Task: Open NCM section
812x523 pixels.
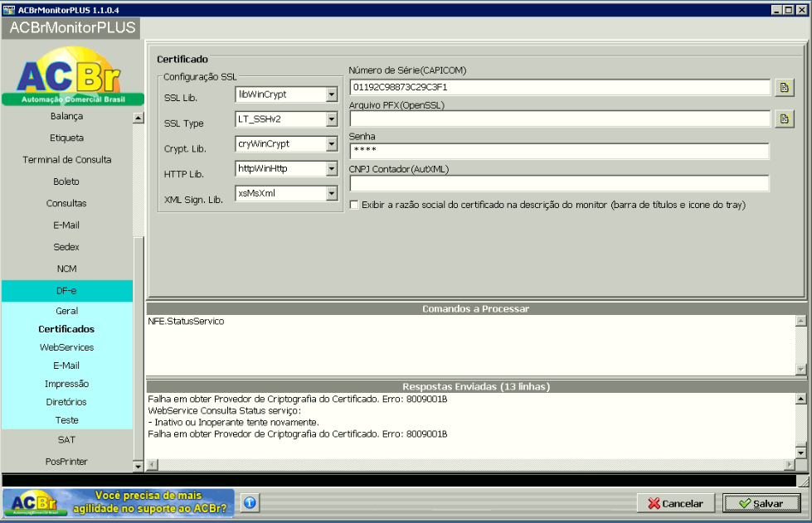Action: 67,269
